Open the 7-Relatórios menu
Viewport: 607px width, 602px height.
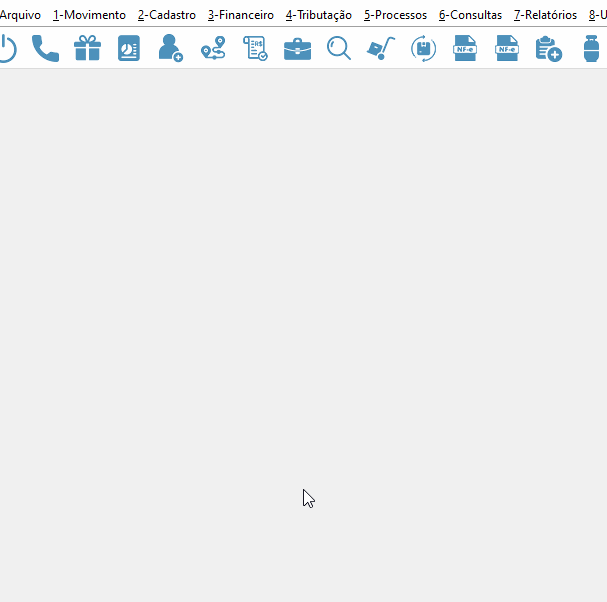pos(545,15)
